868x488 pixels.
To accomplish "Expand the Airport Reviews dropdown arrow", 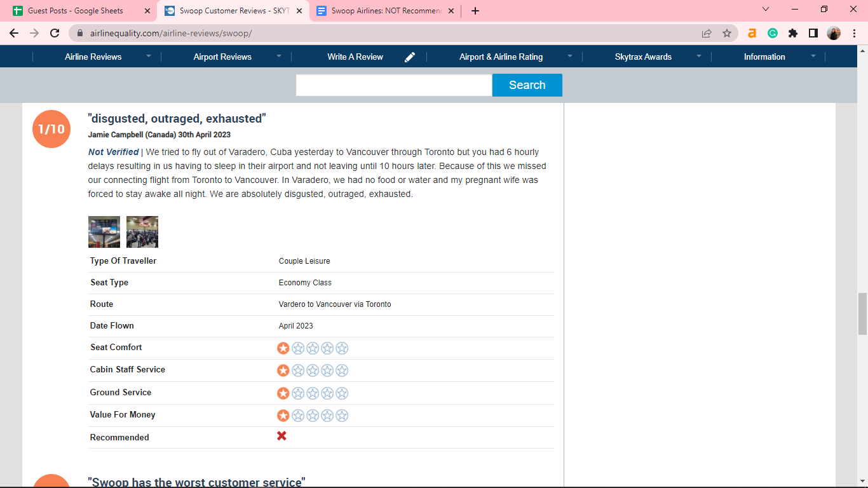I will pos(278,56).
